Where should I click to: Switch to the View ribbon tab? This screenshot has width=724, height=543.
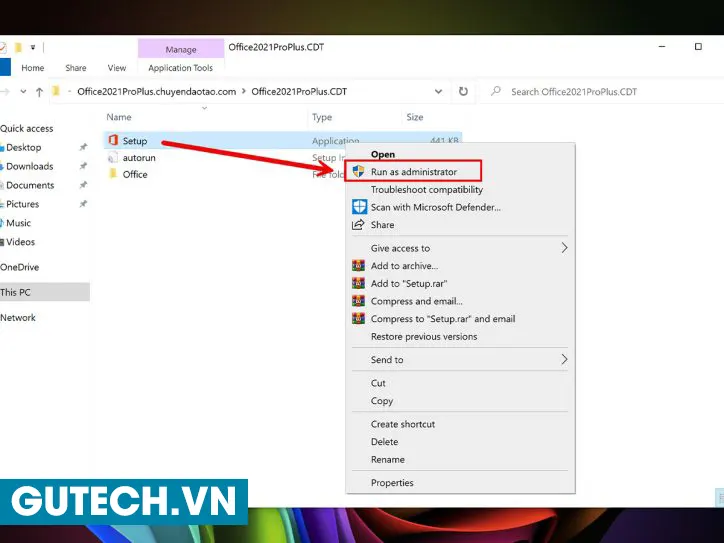click(x=117, y=68)
